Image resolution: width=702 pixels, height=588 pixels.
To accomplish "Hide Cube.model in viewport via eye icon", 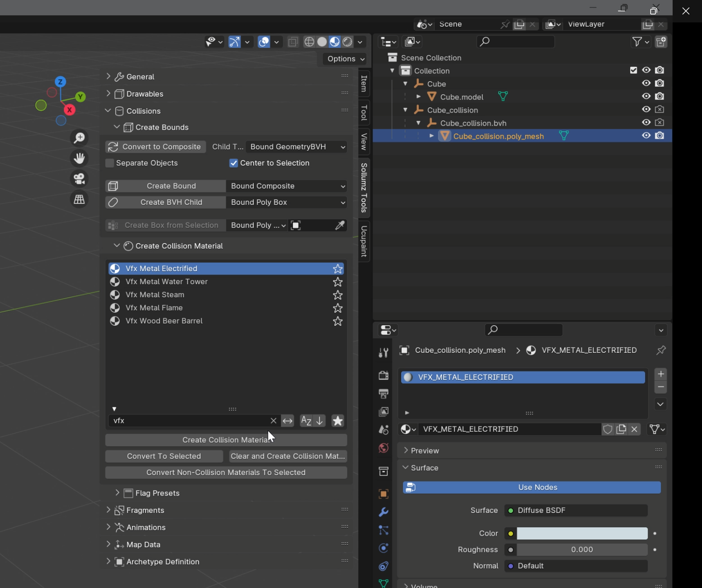I will (x=646, y=97).
